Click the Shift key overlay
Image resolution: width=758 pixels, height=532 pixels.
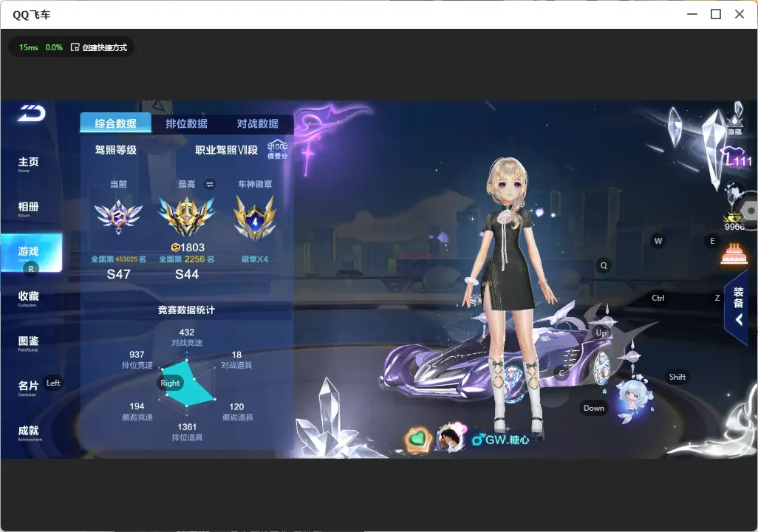(677, 377)
